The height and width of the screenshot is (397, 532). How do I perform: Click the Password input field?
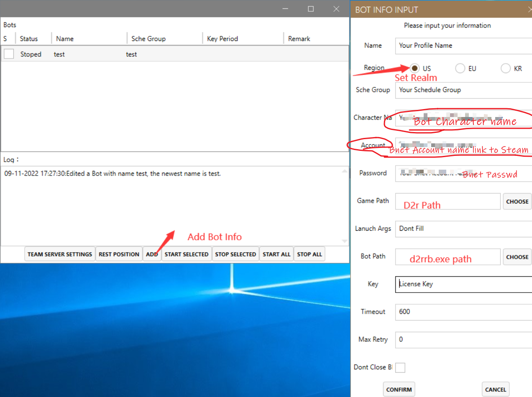point(463,173)
